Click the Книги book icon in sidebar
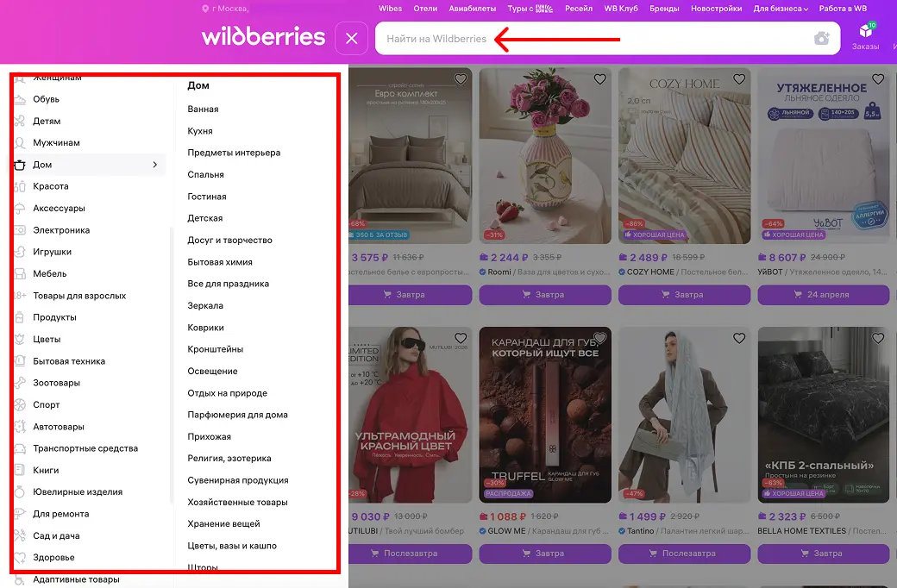The width and height of the screenshot is (897, 588). click(x=20, y=470)
